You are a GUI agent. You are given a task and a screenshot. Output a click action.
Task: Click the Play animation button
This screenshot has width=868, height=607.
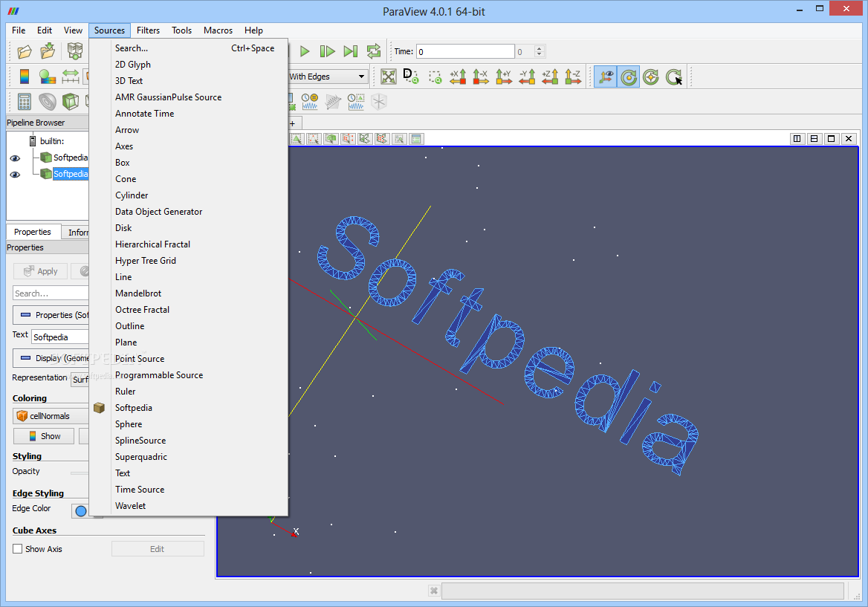tap(305, 51)
